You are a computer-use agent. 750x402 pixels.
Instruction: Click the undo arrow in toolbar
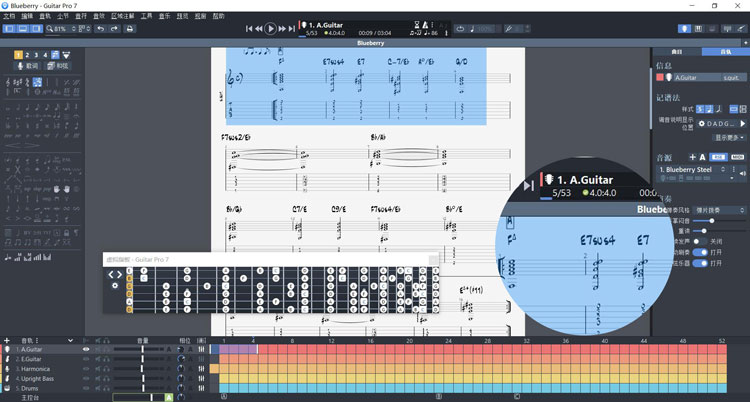pyautogui.click(x=100, y=29)
